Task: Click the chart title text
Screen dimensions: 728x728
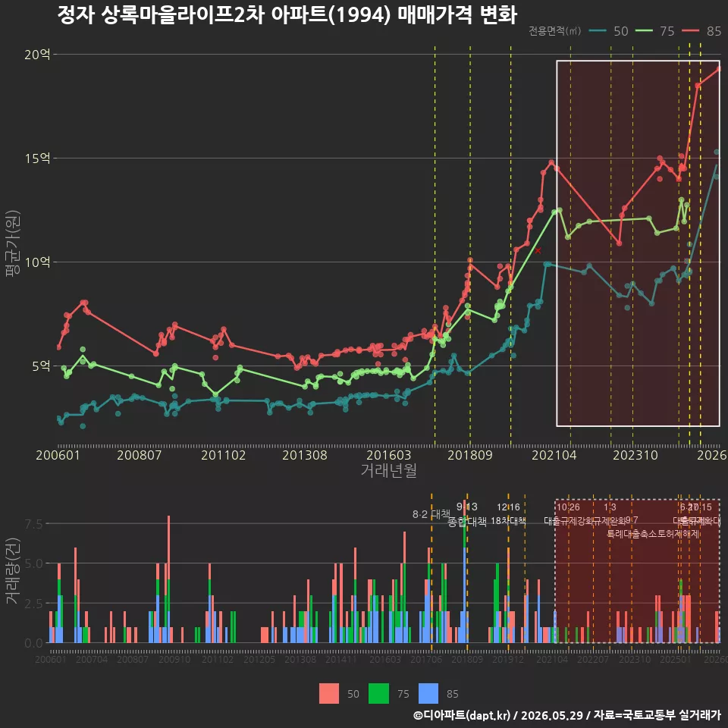Action: pyautogui.click(x=287, y=14)
